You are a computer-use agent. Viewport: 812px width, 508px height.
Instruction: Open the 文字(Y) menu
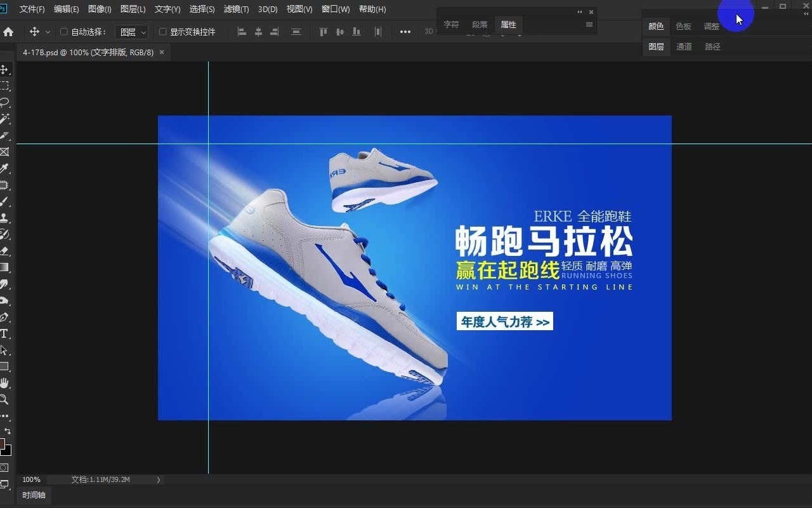[167, 10]
